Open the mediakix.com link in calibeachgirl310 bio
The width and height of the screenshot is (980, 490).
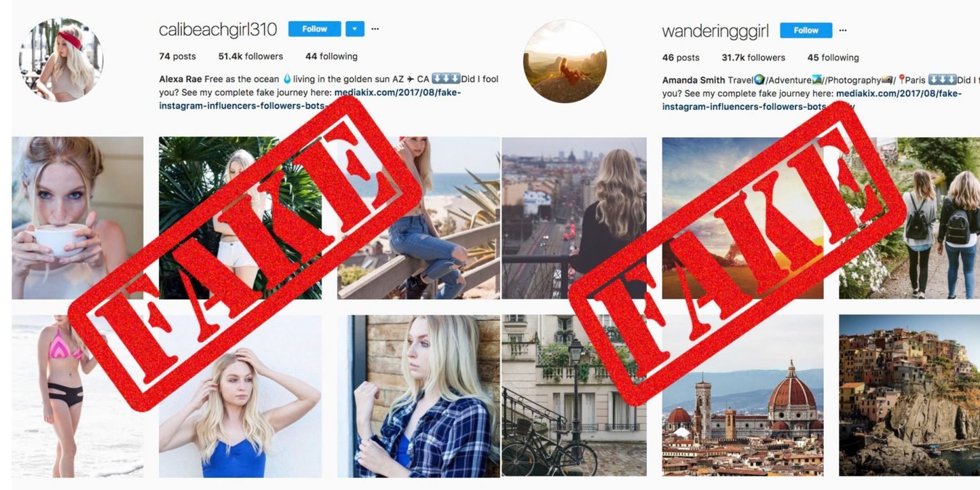click(x=310, y=99)
